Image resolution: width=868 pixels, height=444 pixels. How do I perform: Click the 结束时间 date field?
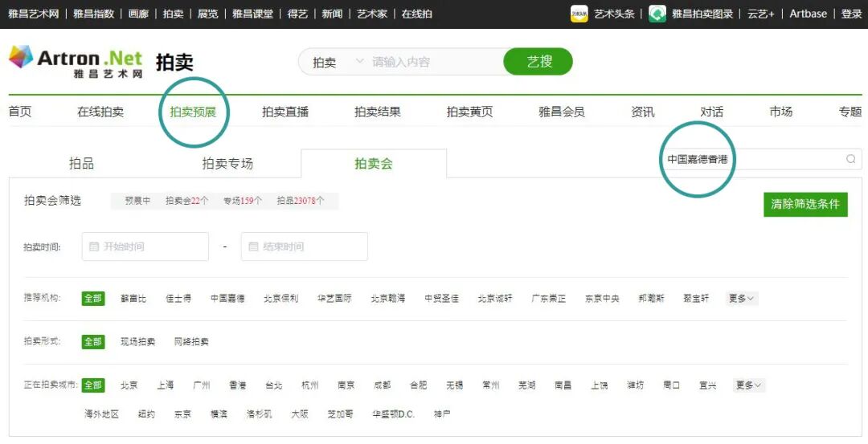tap(305, 246)
